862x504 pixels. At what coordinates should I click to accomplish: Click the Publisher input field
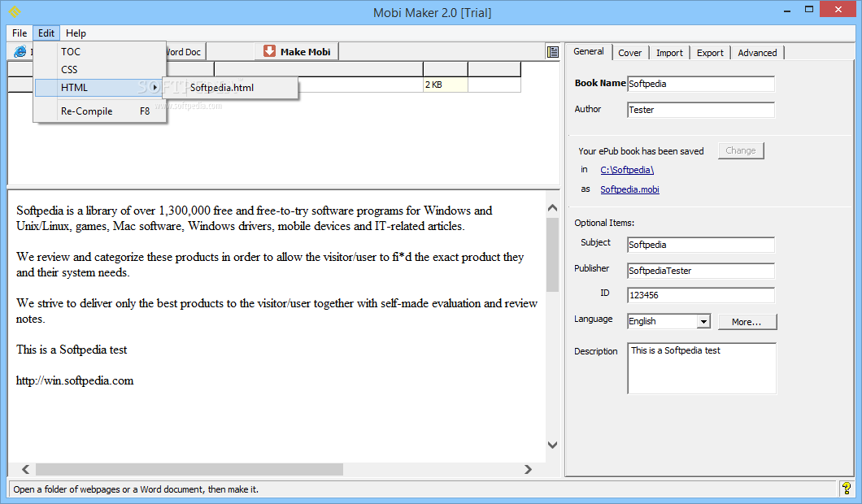701,271
